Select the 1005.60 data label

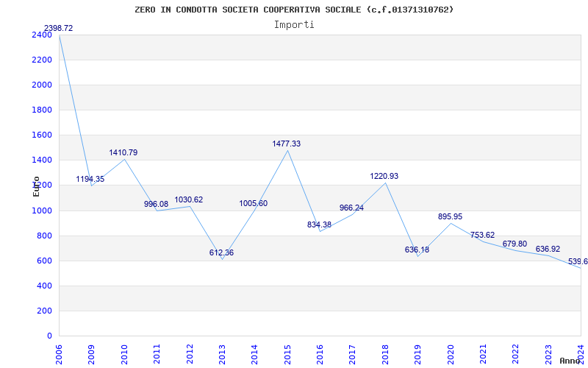pos(254,204)
